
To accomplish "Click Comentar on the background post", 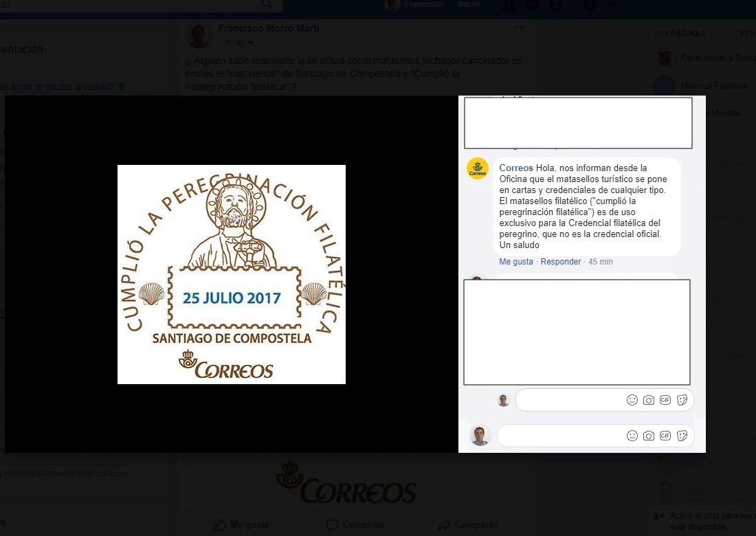I will (355, 525).
